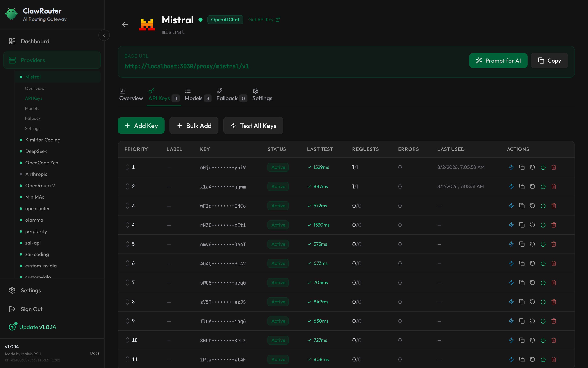Test the oGjd key with lightning icon

(511, 167)
